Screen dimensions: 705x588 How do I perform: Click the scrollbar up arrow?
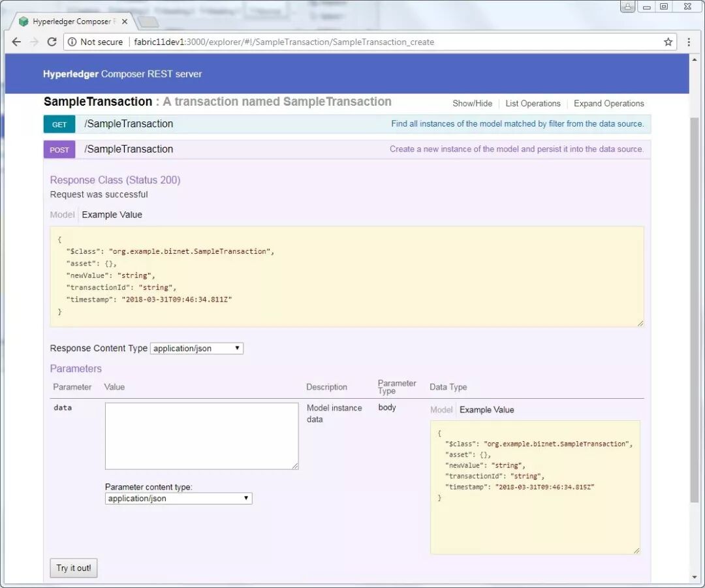coord(695,59)
